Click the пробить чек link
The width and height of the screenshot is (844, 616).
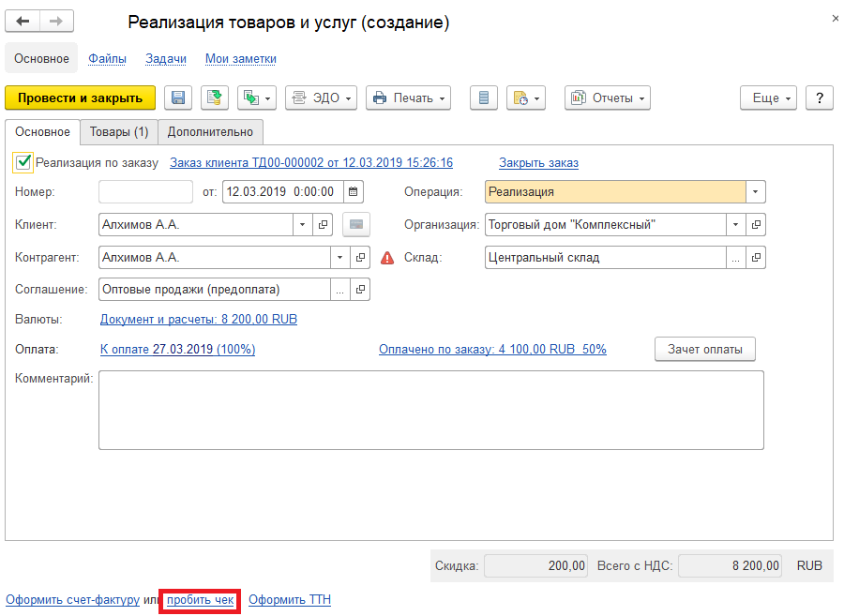tap(201, 600)
